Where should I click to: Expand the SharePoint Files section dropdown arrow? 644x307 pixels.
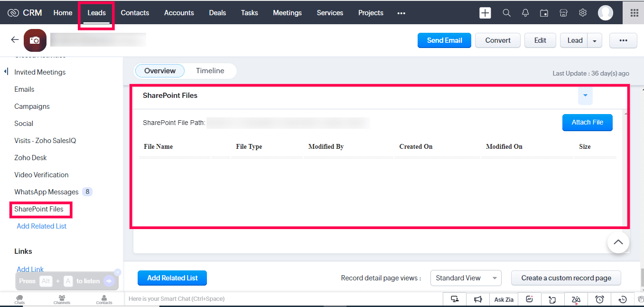585,96
